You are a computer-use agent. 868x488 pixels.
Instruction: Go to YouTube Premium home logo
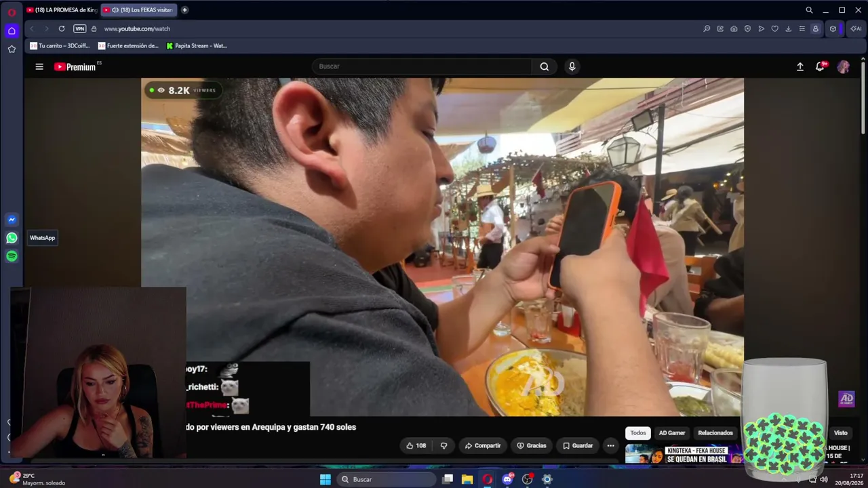coord(77,66)
